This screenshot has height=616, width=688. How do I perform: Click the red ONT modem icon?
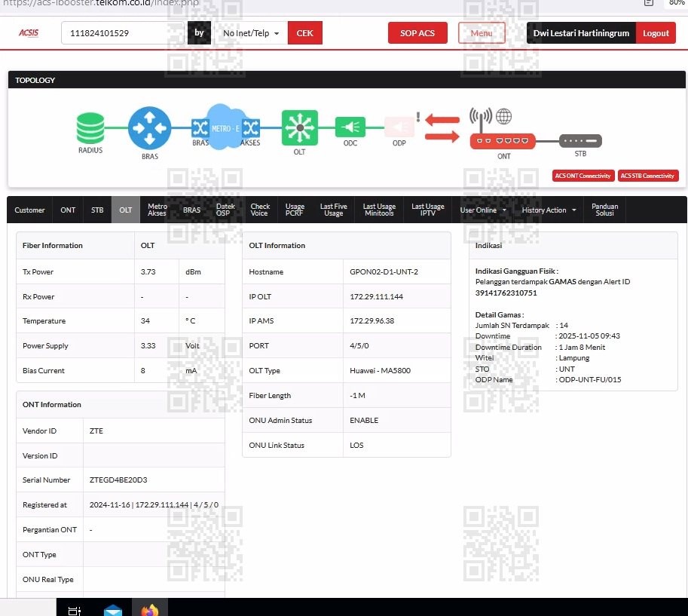503,141
